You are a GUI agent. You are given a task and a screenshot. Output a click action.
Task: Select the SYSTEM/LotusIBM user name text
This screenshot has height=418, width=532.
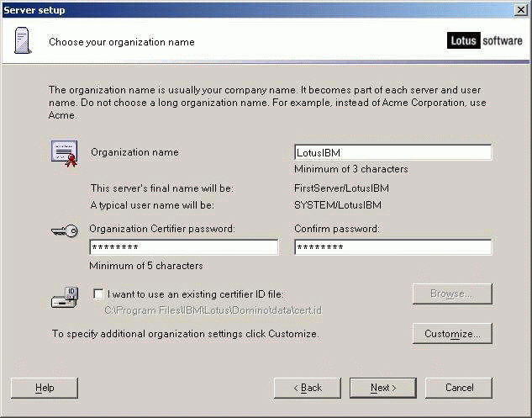[x=338, y=204]
